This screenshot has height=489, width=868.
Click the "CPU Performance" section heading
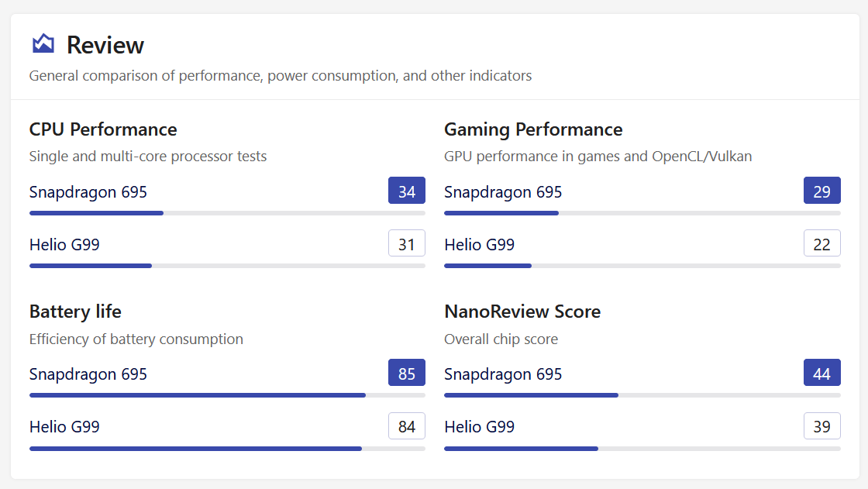pyautogui.click(x=103, y=129)
